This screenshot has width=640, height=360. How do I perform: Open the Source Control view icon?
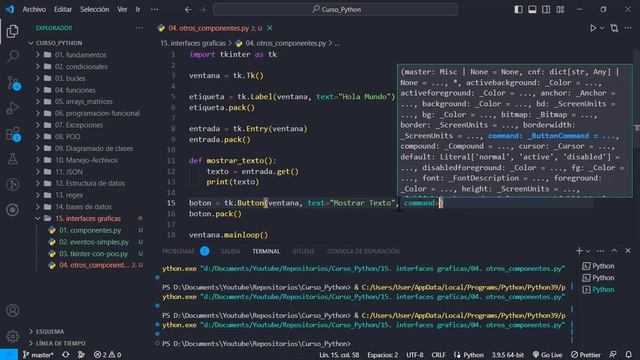[13, 83]
